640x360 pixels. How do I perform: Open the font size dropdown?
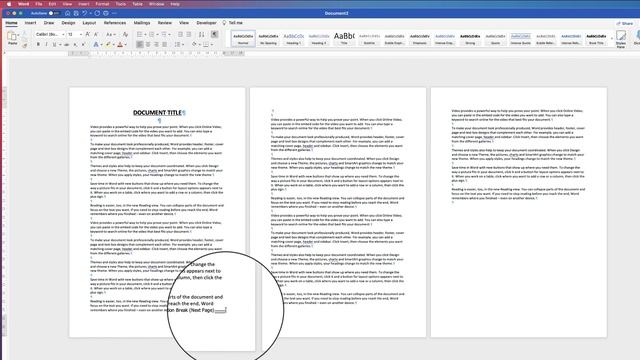[x=81, y=35]
